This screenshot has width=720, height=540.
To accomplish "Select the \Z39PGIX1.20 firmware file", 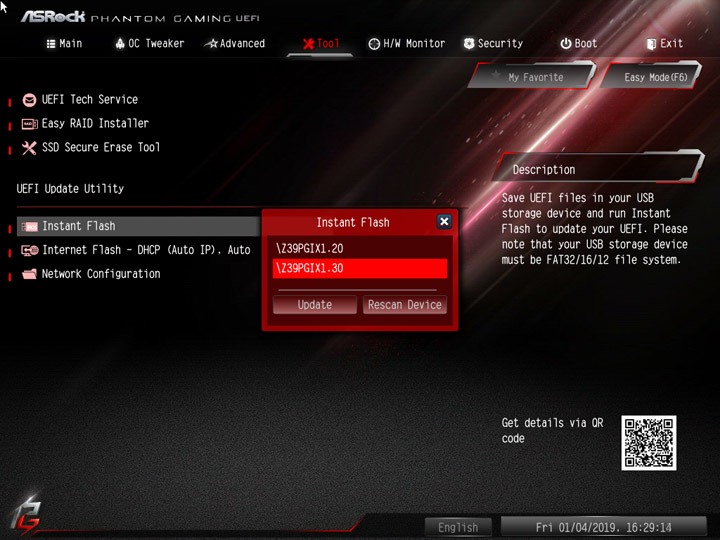I will [x=360, y=248].
